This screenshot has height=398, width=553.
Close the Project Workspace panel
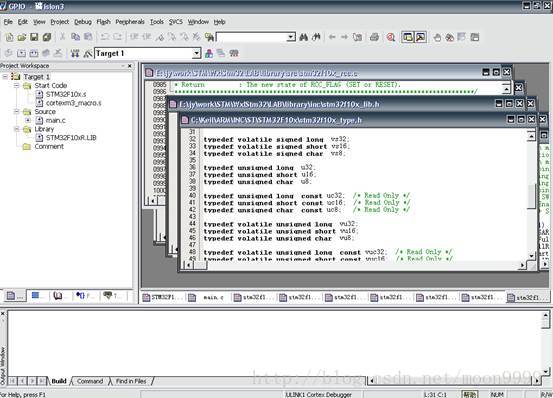tap(130, 66)
